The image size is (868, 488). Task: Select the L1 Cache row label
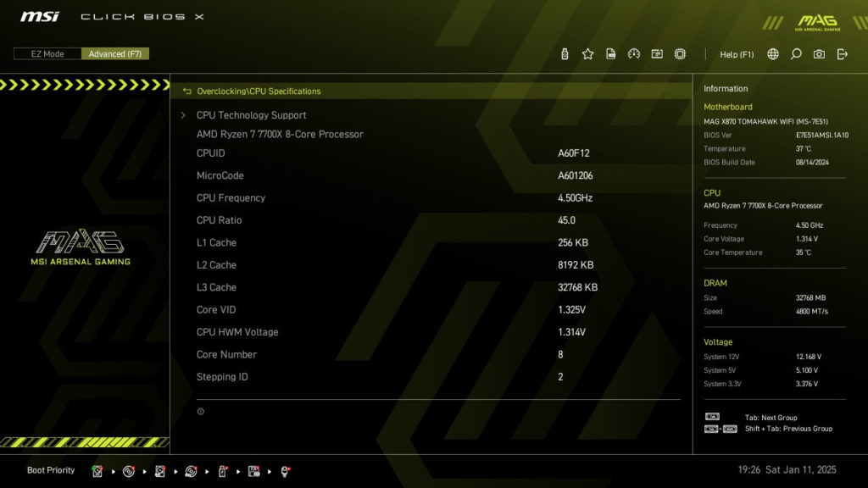click(x=216, y=242)
